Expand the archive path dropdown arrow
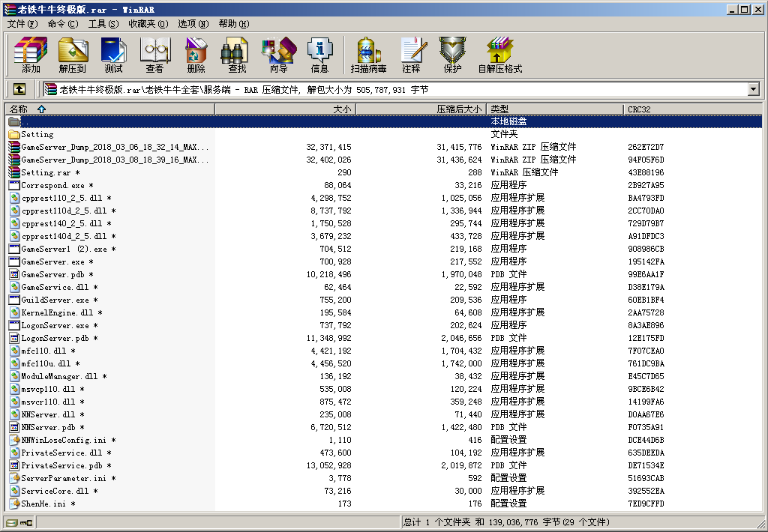Image resolution: width=768 pixels, height=532 pixels. point(753,89)
